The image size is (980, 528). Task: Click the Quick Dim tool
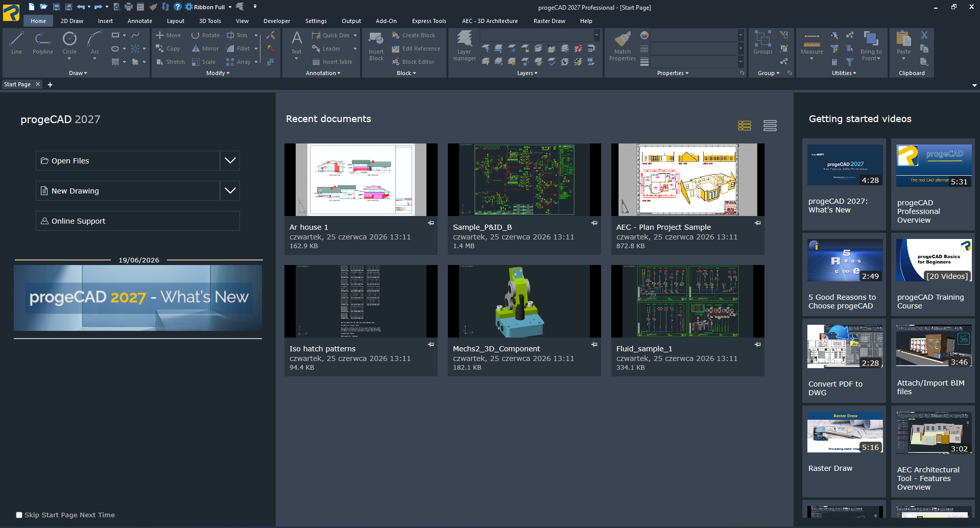331,35
